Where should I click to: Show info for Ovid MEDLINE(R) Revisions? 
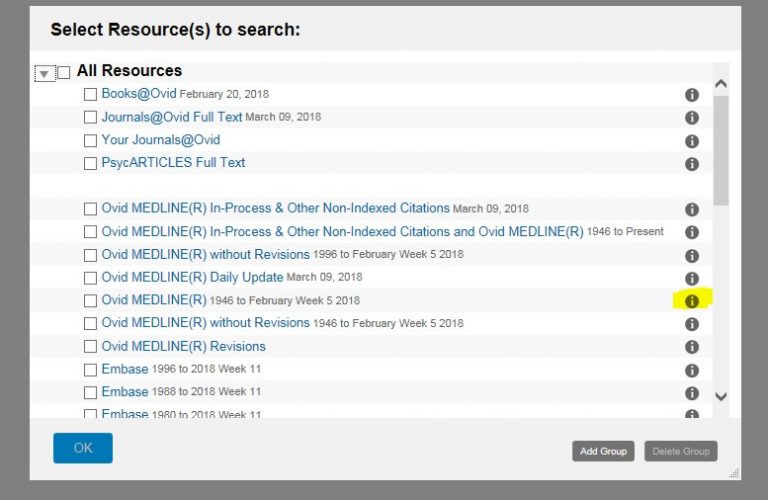(x=691, y=347)
